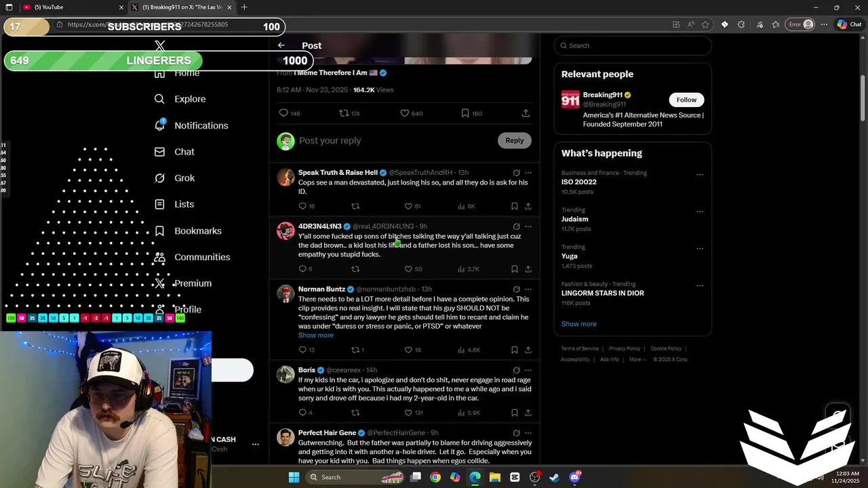The height and width of the screenshot is (488, 868).
Task: Open Privacy Policy link
Action: point(625,348)
